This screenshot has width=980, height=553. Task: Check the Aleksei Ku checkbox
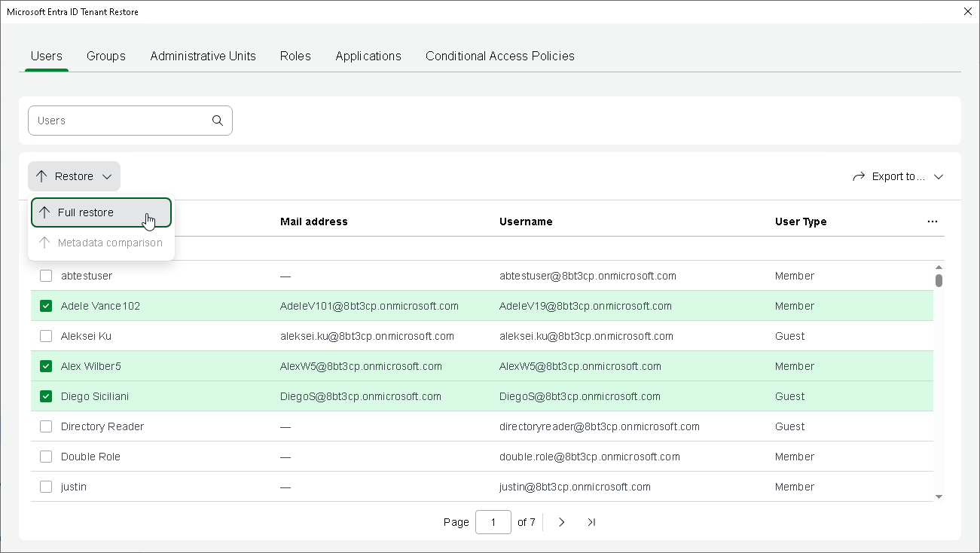[x=46, y=336]
